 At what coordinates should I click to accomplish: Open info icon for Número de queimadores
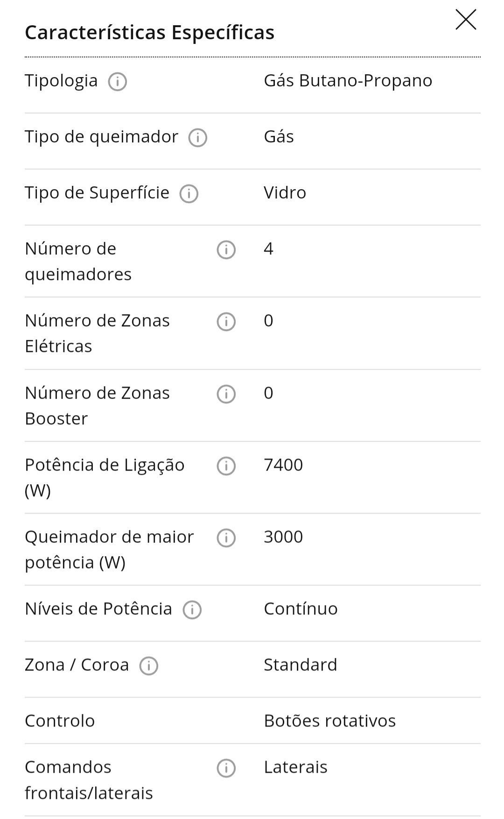coord(226,250)
